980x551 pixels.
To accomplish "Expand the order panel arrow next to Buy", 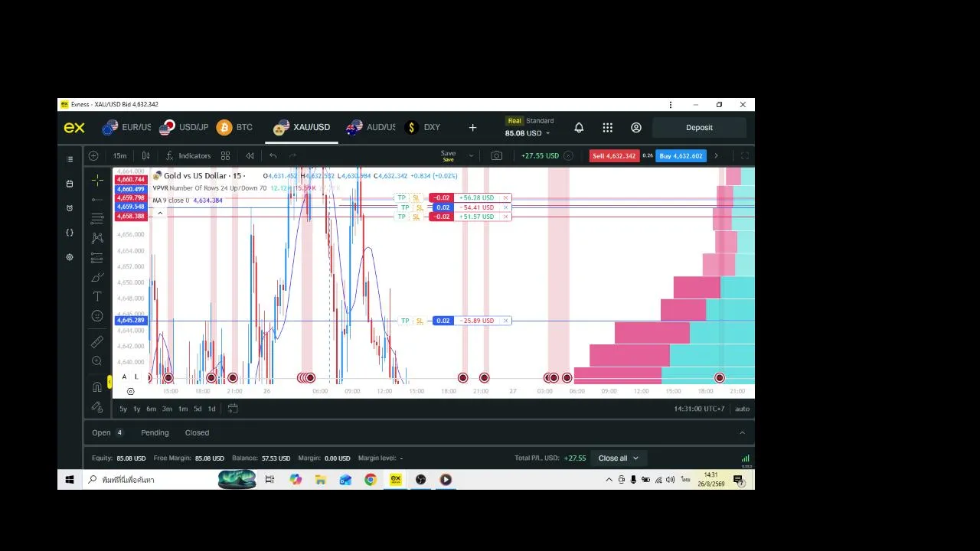I will click(716, 155).
